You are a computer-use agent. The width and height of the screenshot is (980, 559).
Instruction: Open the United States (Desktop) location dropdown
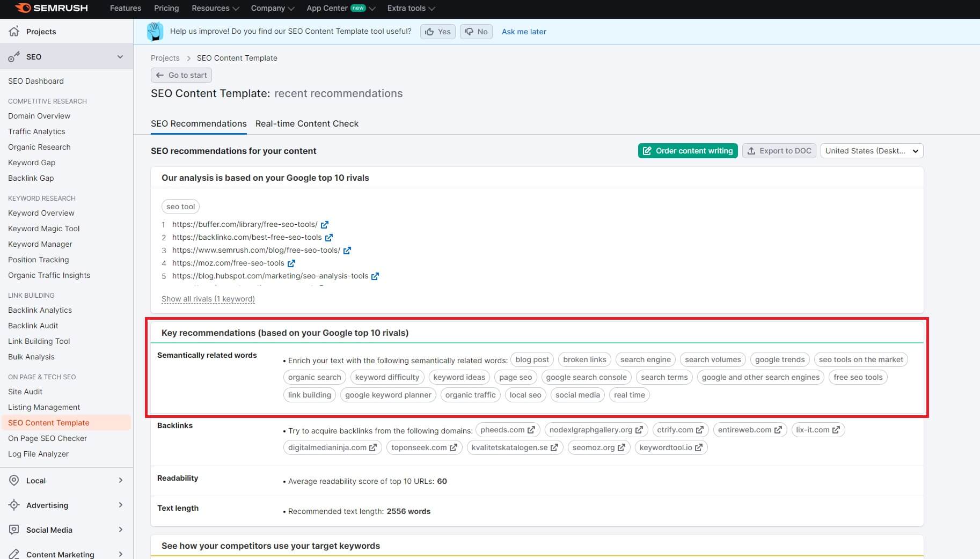coord(872,151)
